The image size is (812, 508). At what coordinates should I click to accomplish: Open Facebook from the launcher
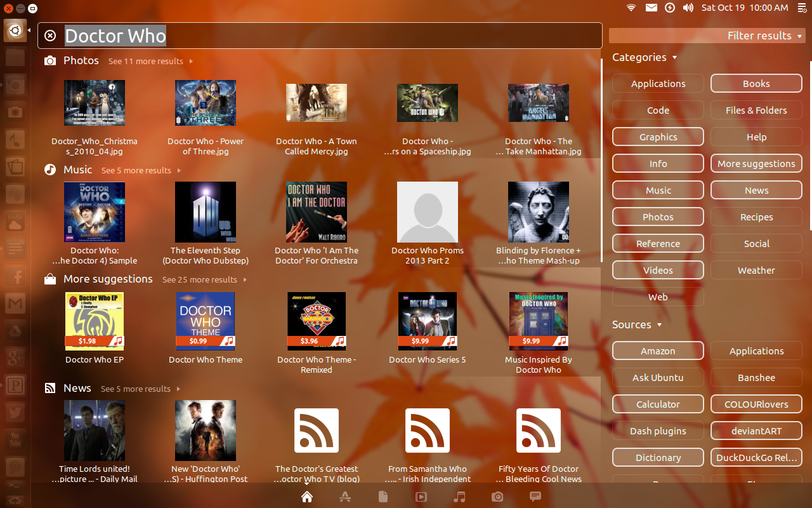15,277
